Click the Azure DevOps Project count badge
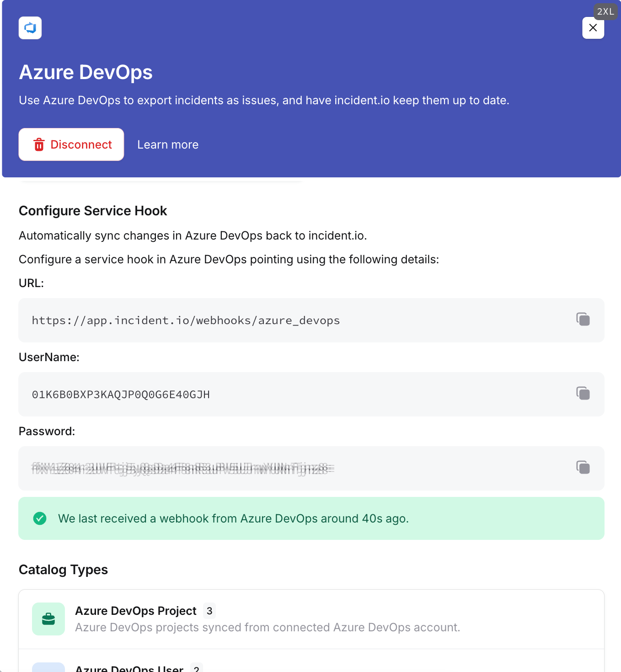The image size is (621, 672). click(x=209, y=611)
